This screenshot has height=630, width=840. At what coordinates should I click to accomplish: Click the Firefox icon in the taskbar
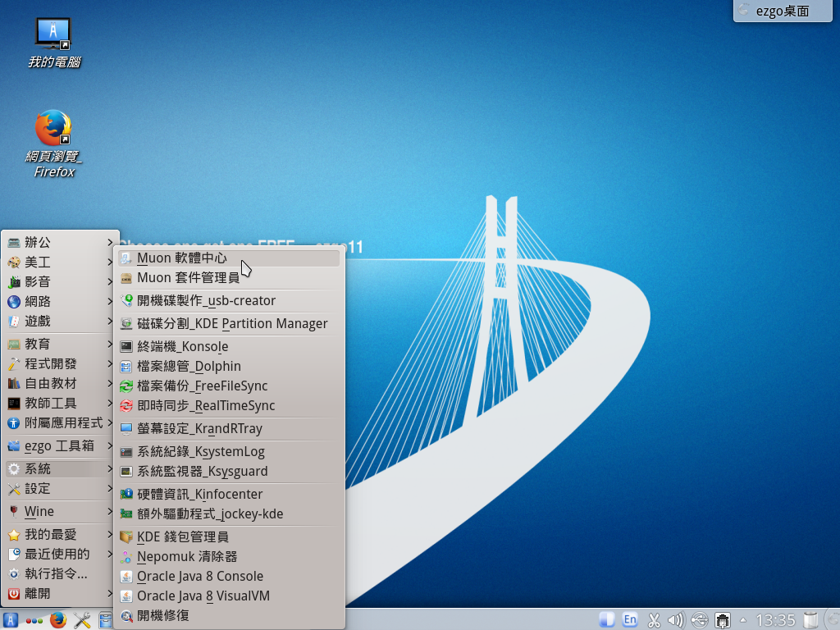point(57,620)
